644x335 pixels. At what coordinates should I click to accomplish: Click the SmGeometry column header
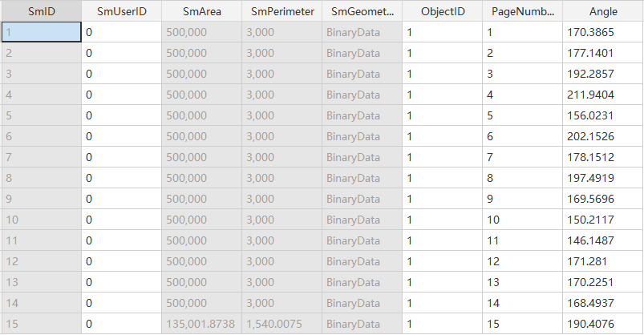pos(362,11)
